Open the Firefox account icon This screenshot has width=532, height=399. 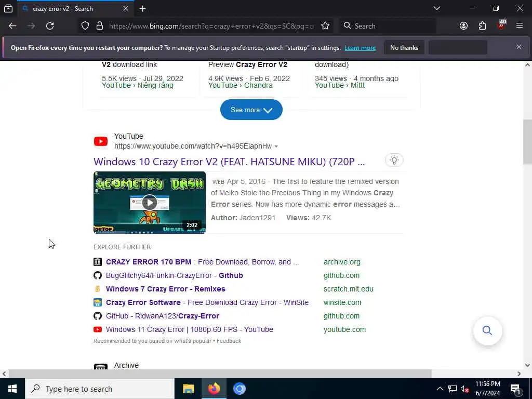pos(463,26)
